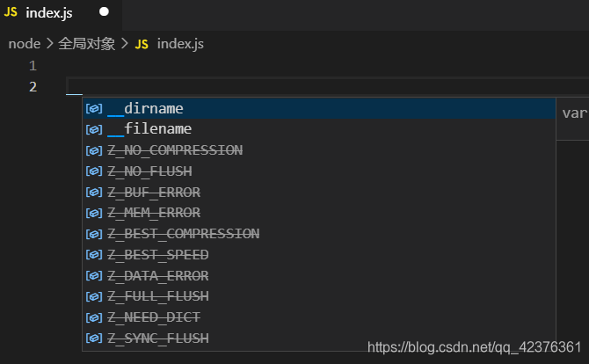Switch to the index.js editor tab
The image size is (589, 364).
pos(61,14)
